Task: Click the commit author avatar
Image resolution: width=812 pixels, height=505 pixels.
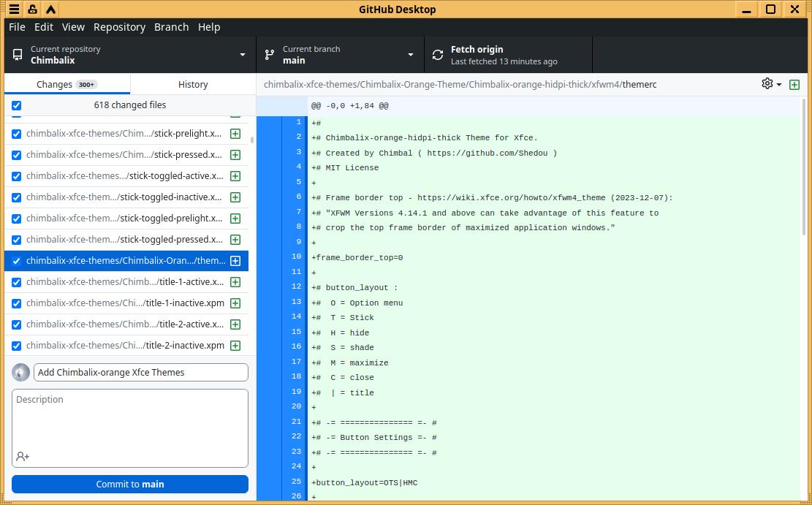Action: pyautogui.click(x=20, y=372)
